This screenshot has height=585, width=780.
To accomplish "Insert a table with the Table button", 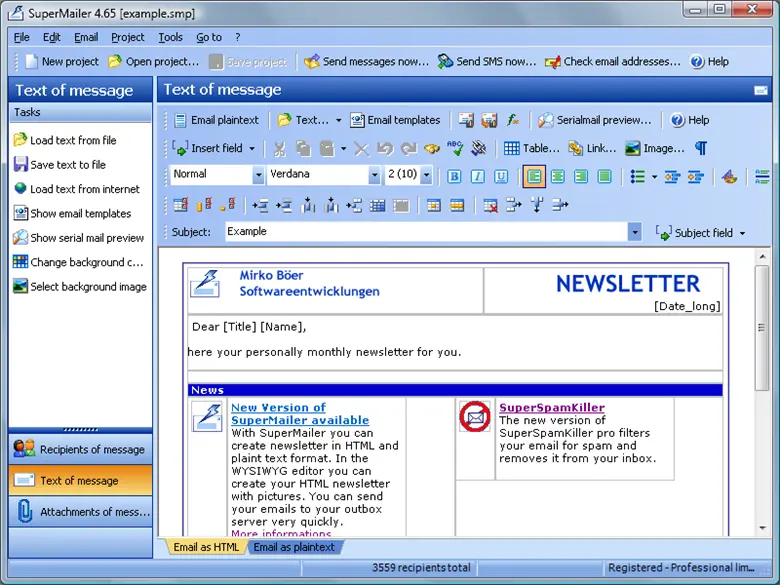I will [531, 148].
